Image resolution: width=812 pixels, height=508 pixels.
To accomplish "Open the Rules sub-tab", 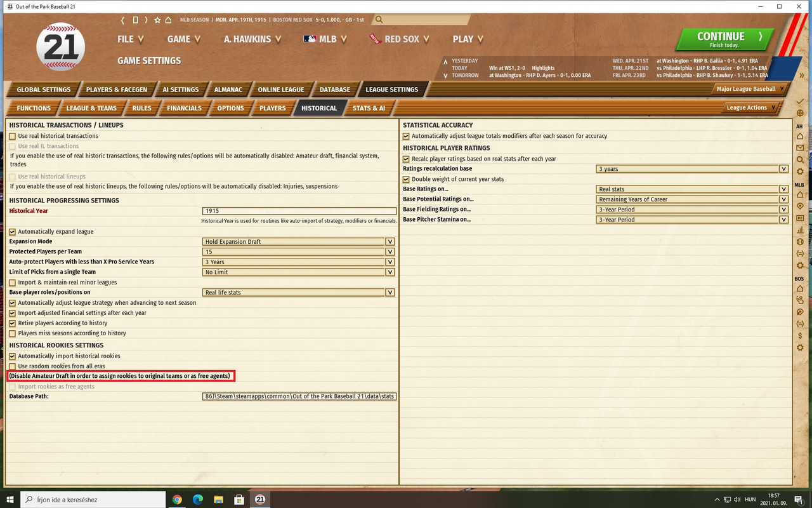I will (141, 108).
